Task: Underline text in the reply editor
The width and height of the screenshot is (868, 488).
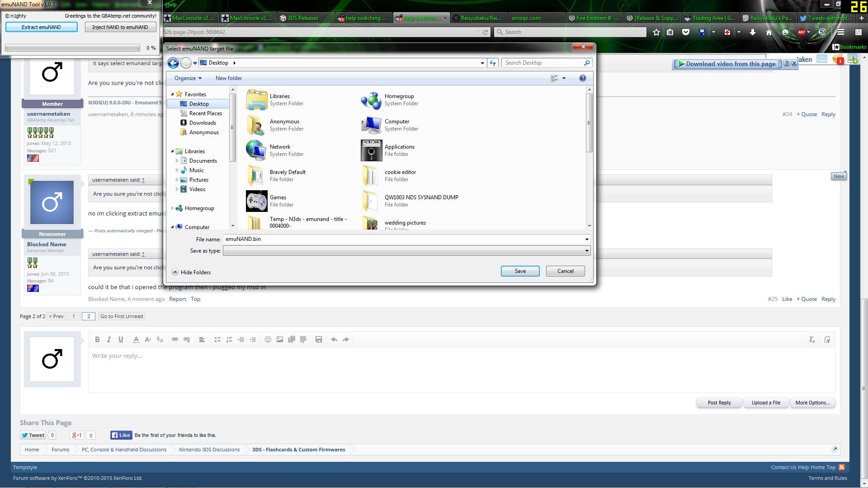Action: coord(121,339)
